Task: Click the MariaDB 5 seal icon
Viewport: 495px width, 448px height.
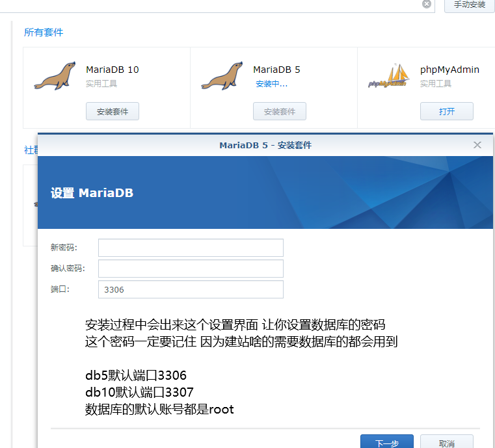Action: click(222, 75)
